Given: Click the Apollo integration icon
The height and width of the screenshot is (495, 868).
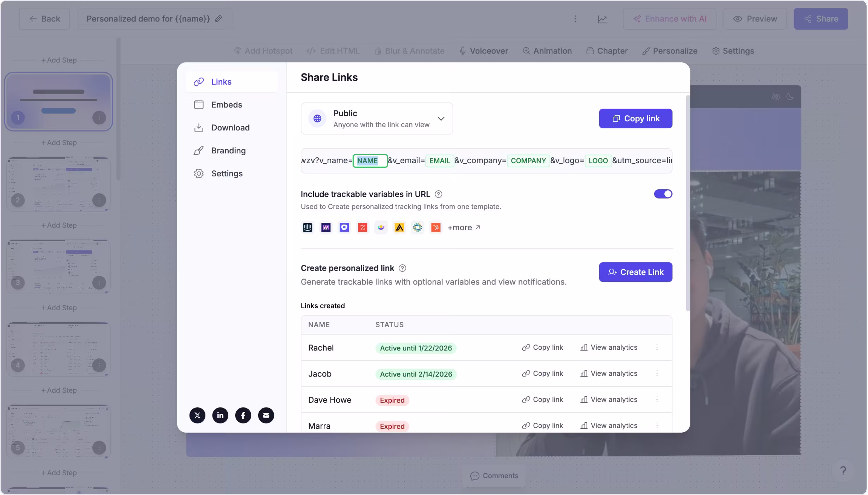Looking at the screenshot, I should pos(399,227).
